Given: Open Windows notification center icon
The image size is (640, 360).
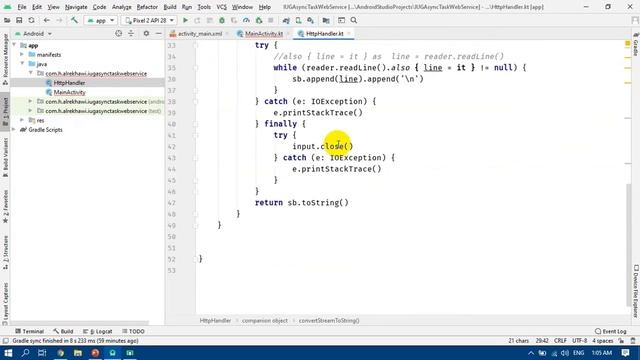Looking at the screenshot, I should (625, 353).
